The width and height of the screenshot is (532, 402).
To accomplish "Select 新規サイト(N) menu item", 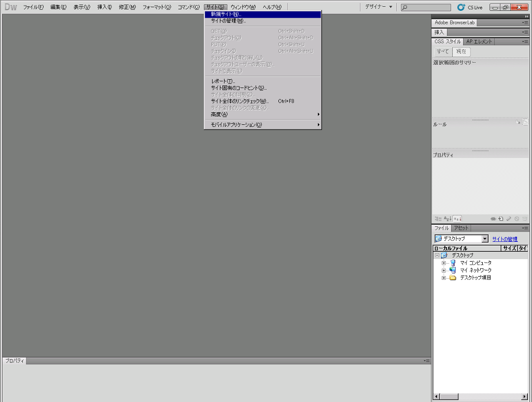I will [262, 14].
